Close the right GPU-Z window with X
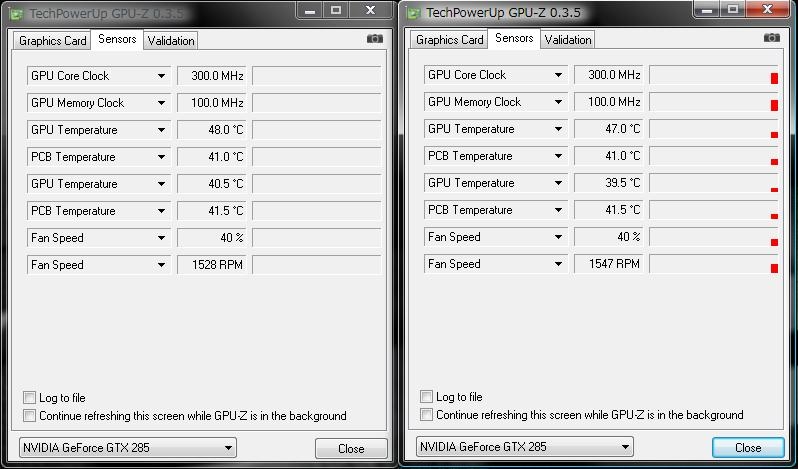 pos(767,9)
